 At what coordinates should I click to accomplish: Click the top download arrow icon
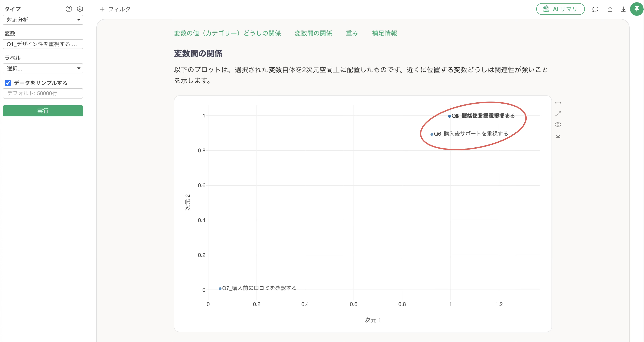pyautogui.click(x=623, y=9)
